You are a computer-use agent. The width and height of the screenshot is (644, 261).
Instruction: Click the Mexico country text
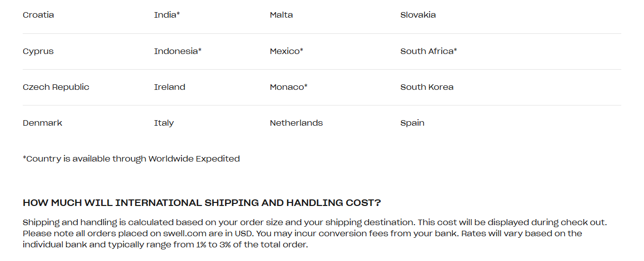[286, 51]
